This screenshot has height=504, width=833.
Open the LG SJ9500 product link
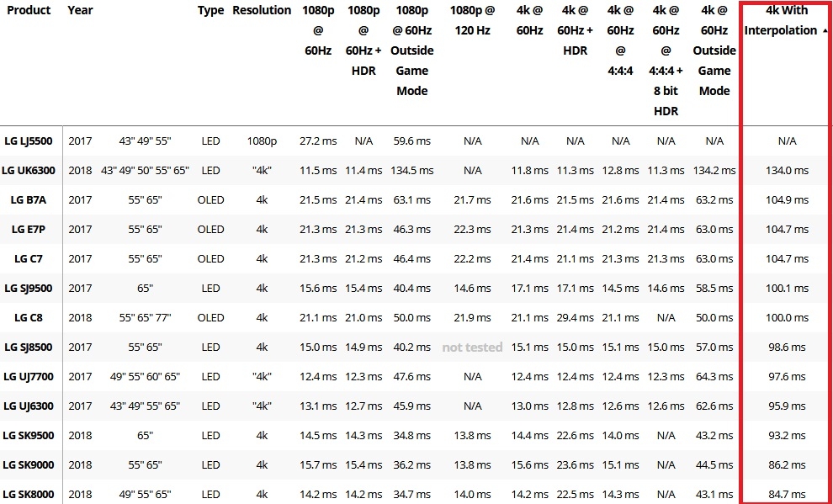[x=29, y=289]
